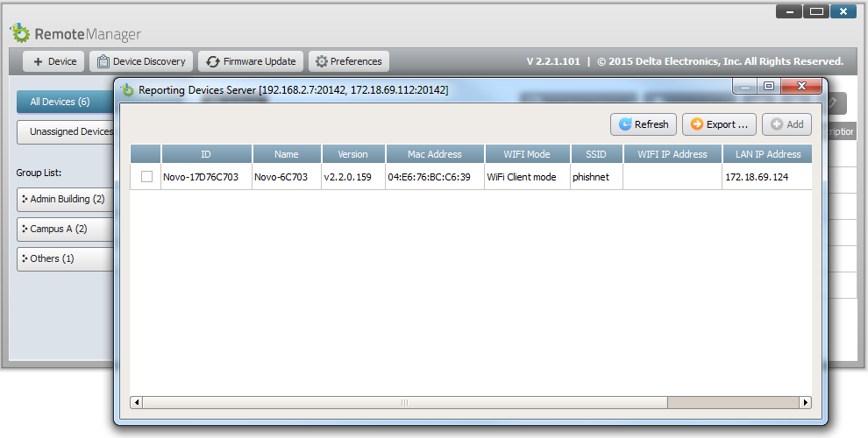The height and width of the screenshot is (438, 868).
Task: Sort by the Mac Address column header
Action: tap(435, 154)
